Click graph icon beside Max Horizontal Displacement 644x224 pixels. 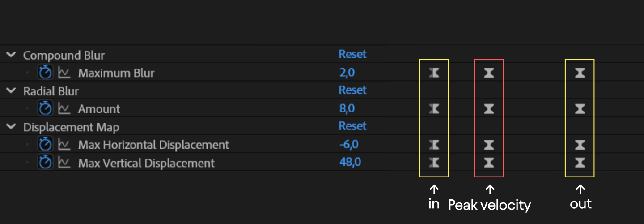click(65, 144)
